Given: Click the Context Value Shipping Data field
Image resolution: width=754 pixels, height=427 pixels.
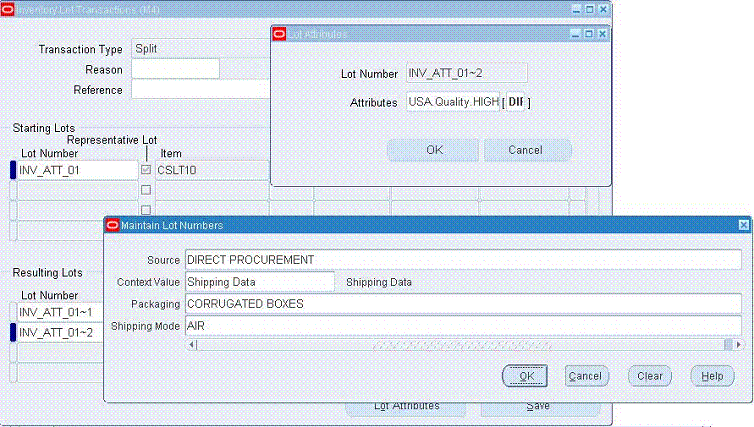Looking at the screenshot, I should (x=260, y=282).
